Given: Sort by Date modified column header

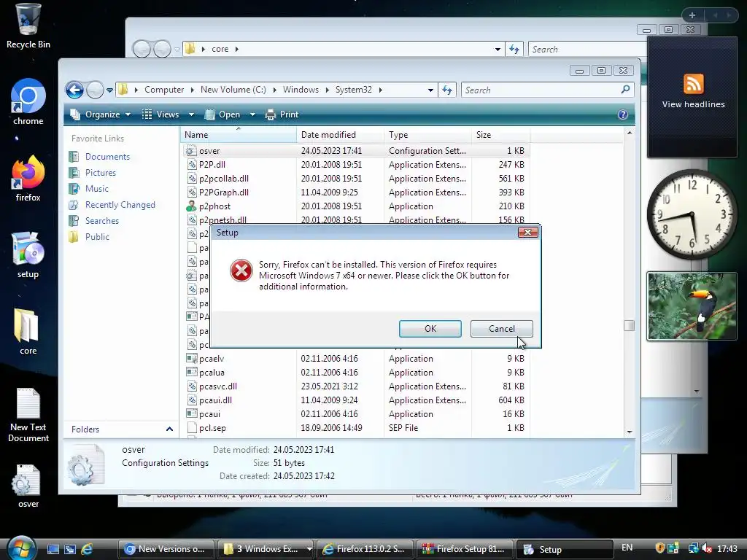Looking at the screenshot, I should [x=340, y=135].
